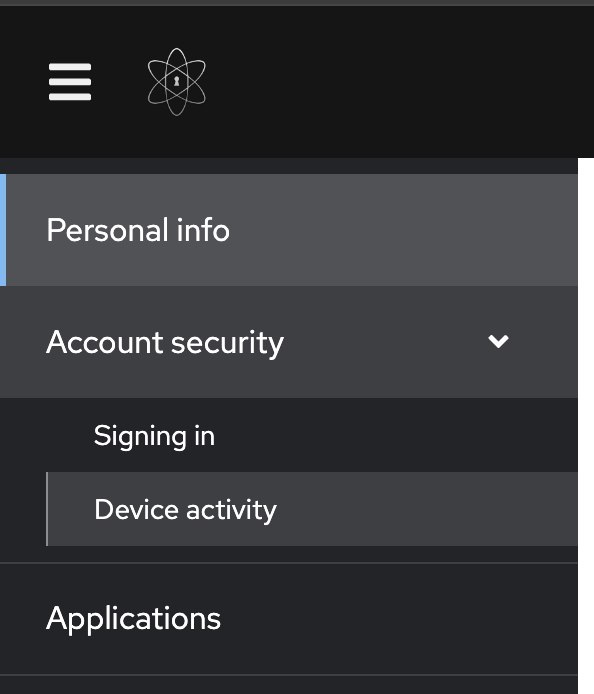Select the highlighted Personal info item
Screen dimensions: 594x694
[x=289, y=230]
